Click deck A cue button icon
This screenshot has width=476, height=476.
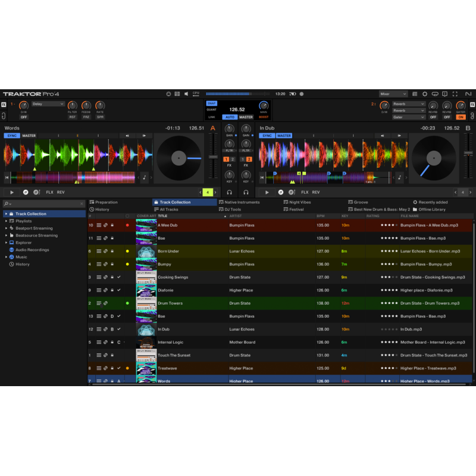(26, 192)
